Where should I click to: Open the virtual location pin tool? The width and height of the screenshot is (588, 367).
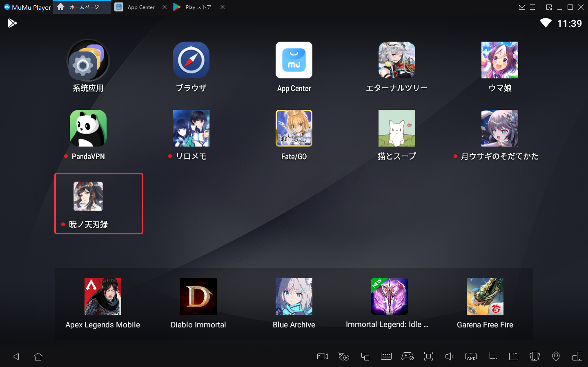point(556,356)
